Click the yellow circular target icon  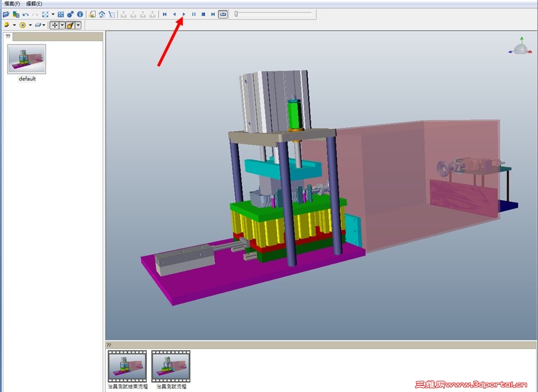point(23,25)
